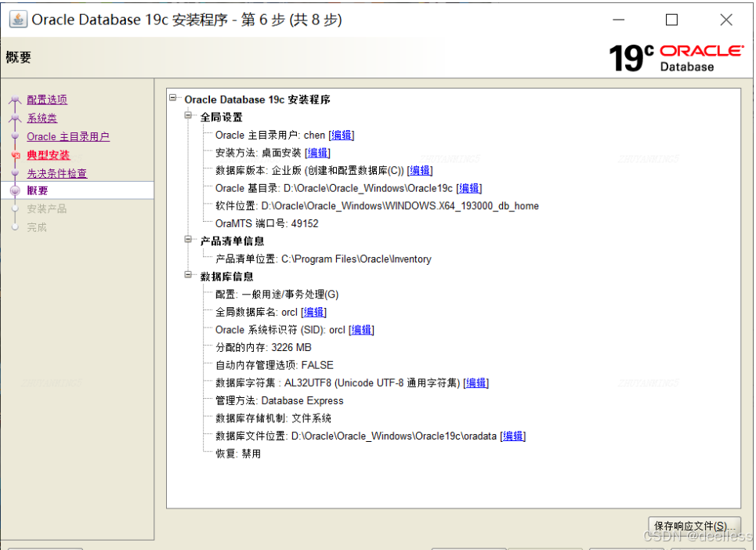Edit the 全局数据库名 orcl

(314, 312)
